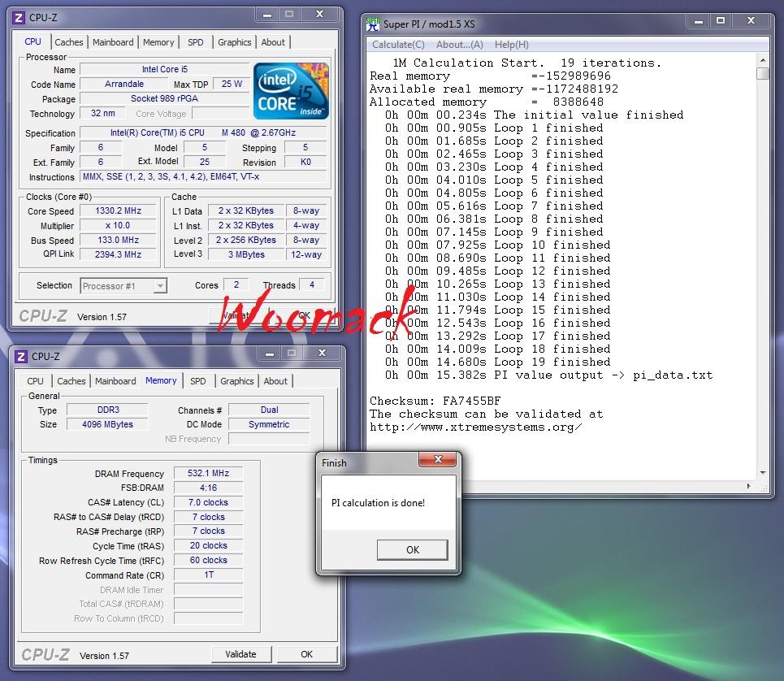This screenshot has height=681, width=784.
Task: Minimize the top CPU-Z window
Action: click(267, 15)
